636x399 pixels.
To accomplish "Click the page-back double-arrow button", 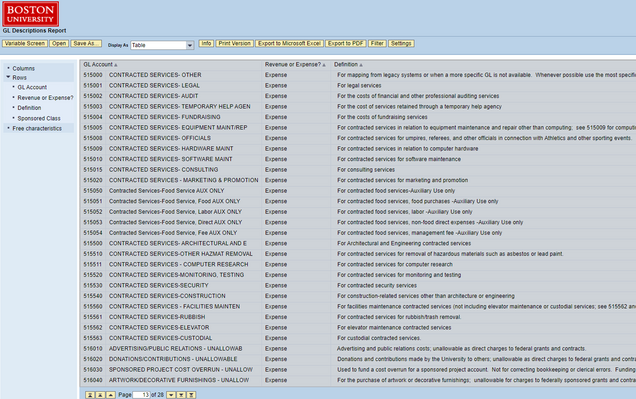I will (100, 395).
